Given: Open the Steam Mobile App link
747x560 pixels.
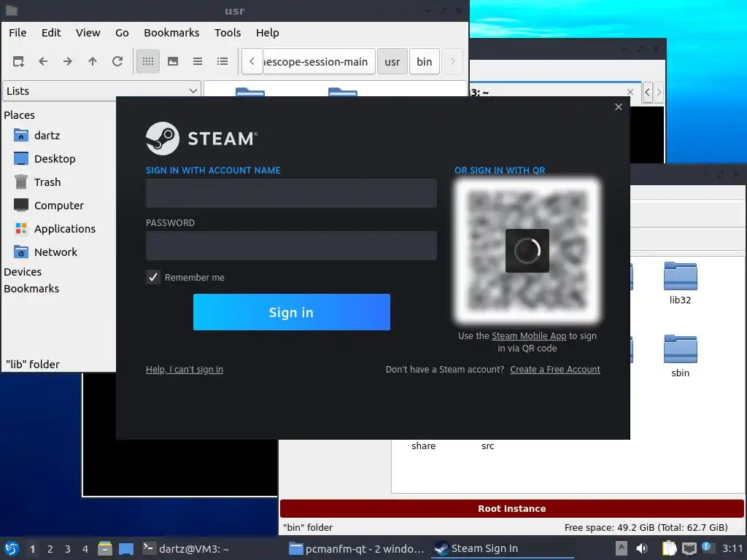Looking at the screenshot, I should point(529,335).
